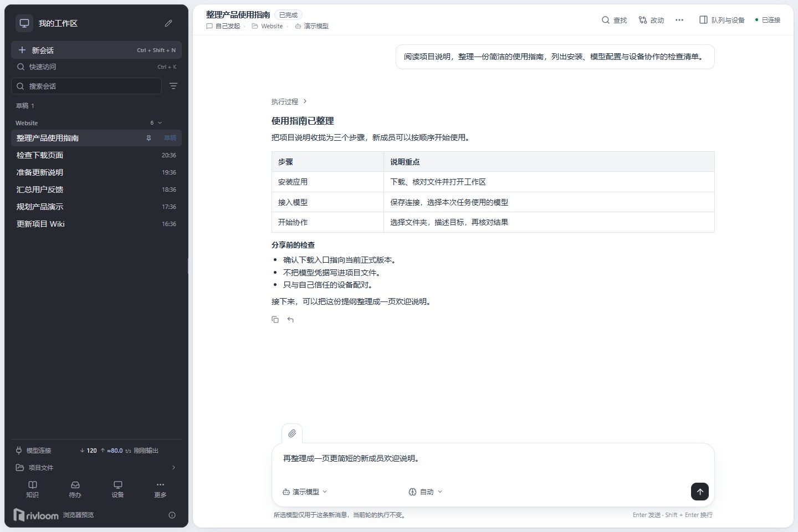Open the 改动 changes view
This screenshot has width=798, height=532.
(651, 20)
